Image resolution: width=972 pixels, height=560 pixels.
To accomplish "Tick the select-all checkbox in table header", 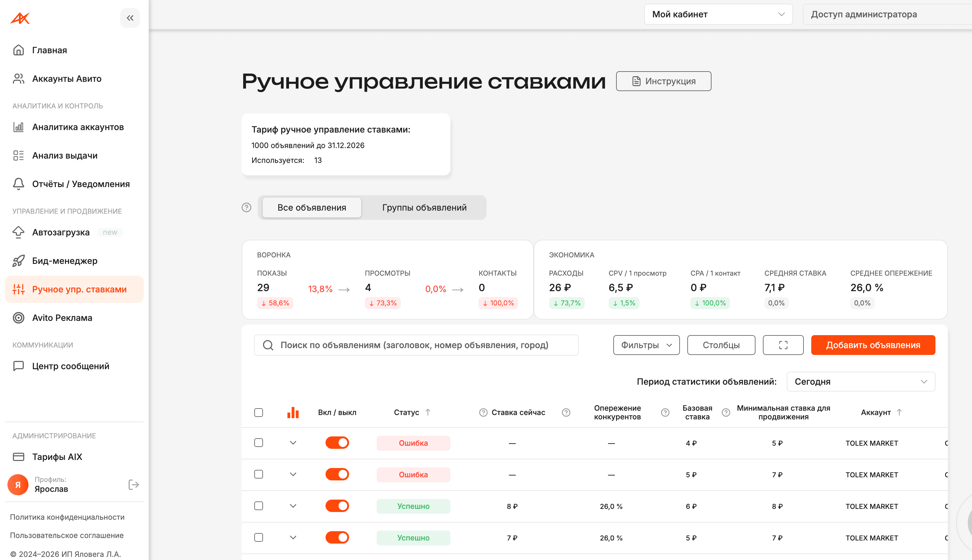I will click(x=259, y=412).
